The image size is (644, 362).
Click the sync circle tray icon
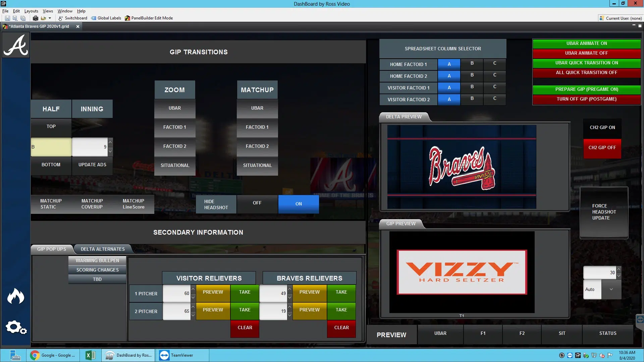[561, 355]
